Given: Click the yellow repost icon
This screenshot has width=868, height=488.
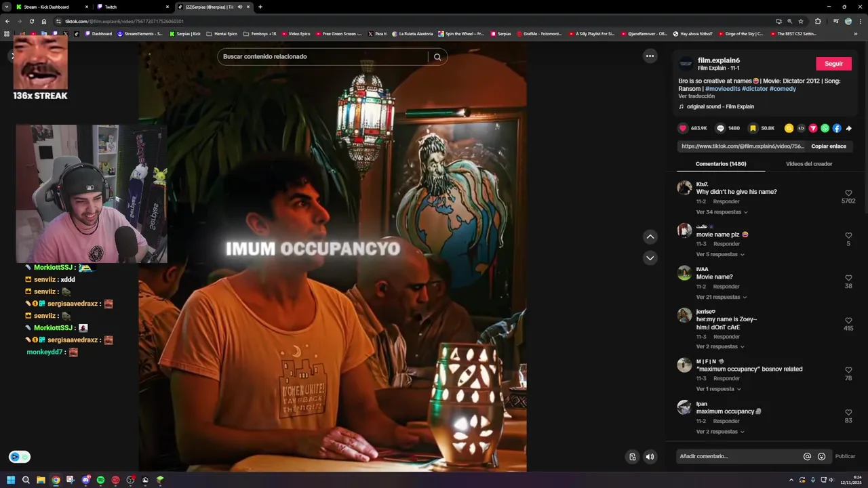Looking at the screenshot, I should 789,128.
